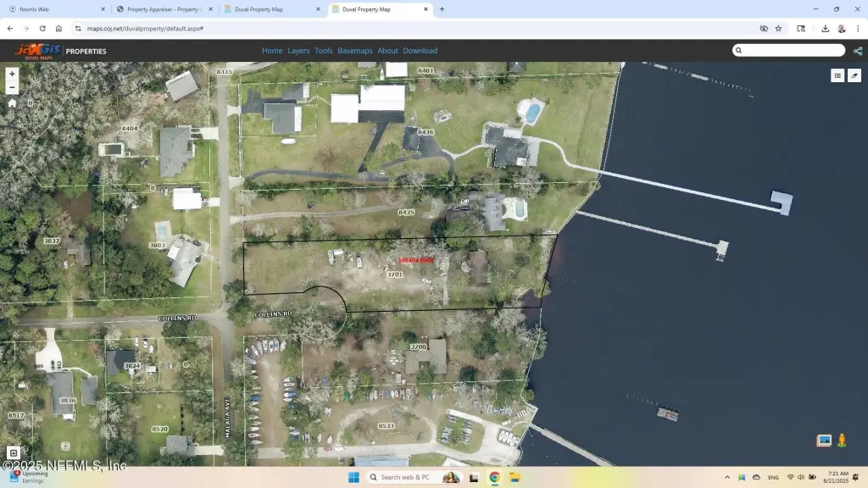Return map to home extent
868x488 pixels.
(x=12, y=103)
